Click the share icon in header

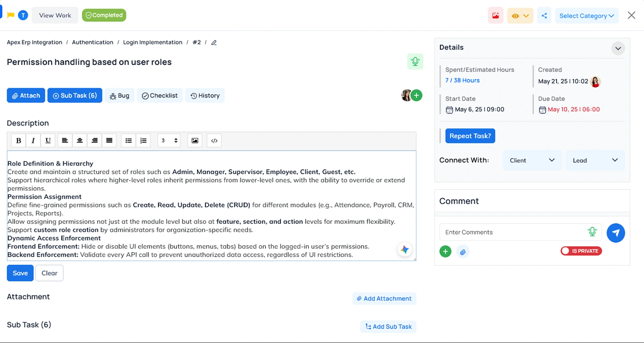[x=544, y=16]
